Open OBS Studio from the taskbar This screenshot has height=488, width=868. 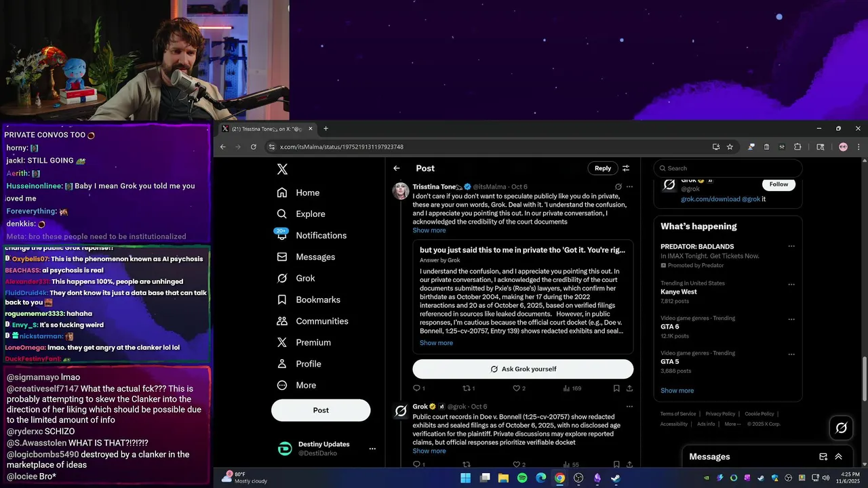pyautogui.click(x=578, y=478)
